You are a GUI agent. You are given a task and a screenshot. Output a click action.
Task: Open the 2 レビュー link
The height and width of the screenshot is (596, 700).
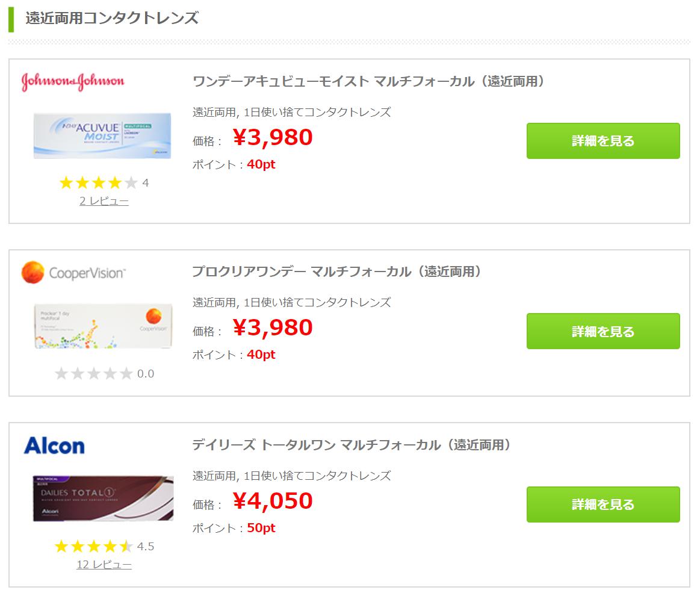coord(104,201)
